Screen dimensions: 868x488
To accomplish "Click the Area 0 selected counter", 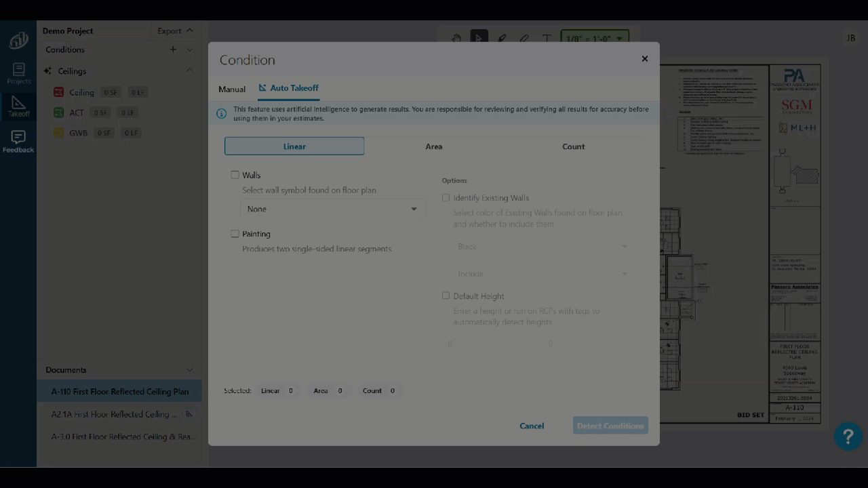I will point(329,390).
